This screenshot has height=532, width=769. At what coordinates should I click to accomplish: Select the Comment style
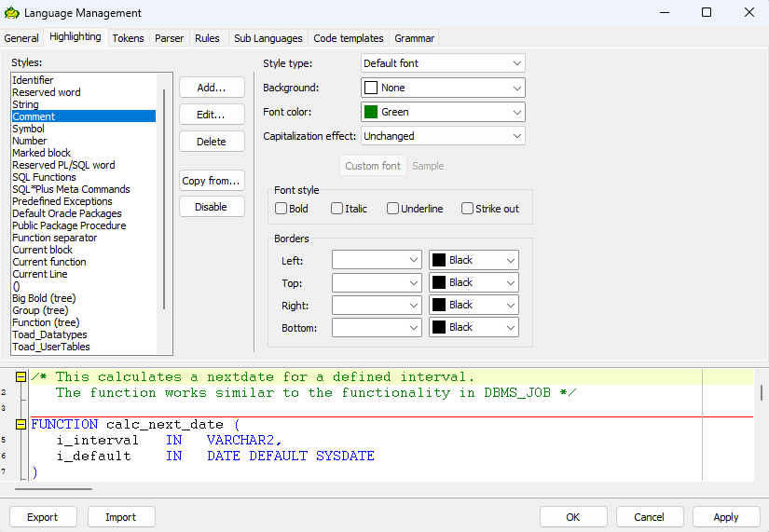click(84, 116)
